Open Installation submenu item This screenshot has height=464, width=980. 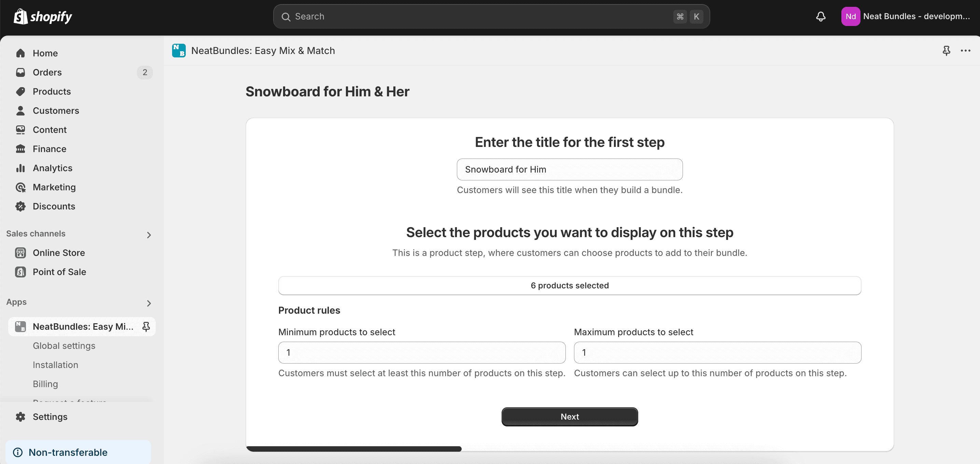tap(56, 365)
